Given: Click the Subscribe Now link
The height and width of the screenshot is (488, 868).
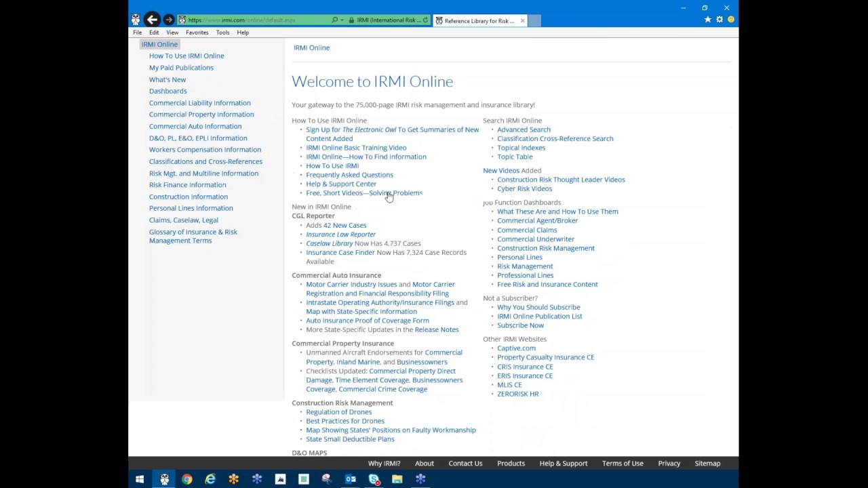Looking at the screenshot, I should (520, 325).
